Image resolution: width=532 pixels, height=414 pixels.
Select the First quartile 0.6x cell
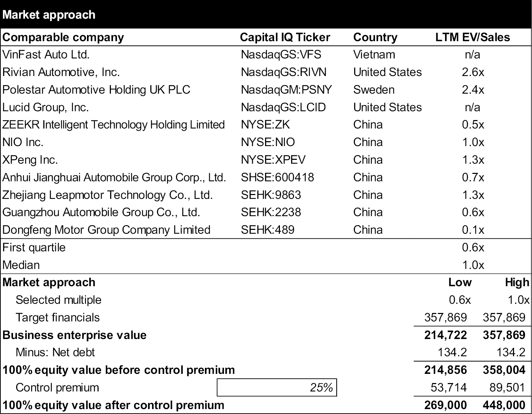coord(473,247)
